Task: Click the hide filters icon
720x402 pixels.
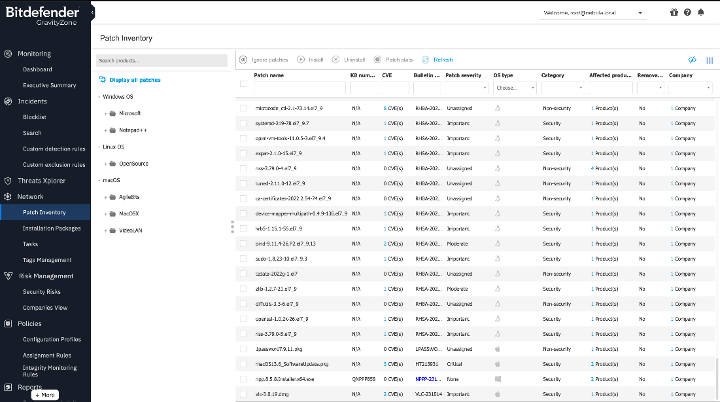Action: click(694, 60)
